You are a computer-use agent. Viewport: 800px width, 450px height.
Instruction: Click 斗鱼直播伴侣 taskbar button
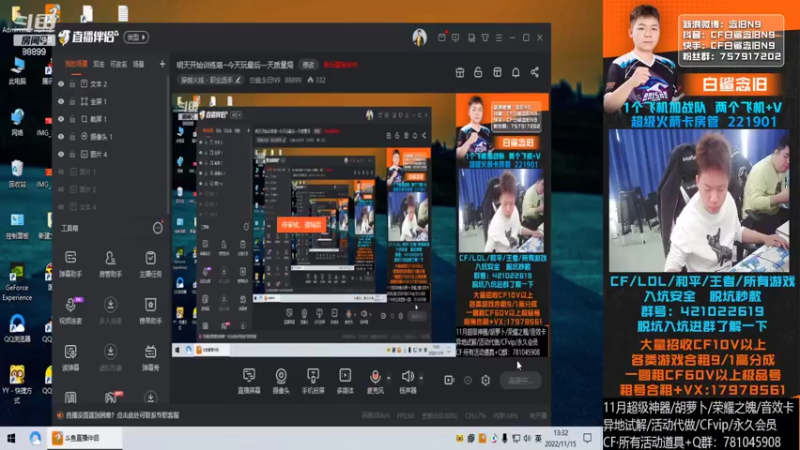(x=84, y=438)
